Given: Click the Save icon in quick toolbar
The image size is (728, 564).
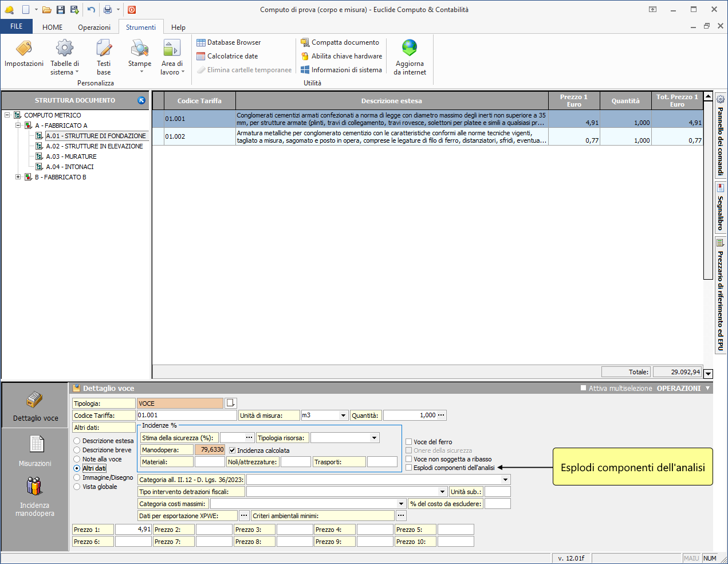Looking at the screenshot, I should 61,10.
